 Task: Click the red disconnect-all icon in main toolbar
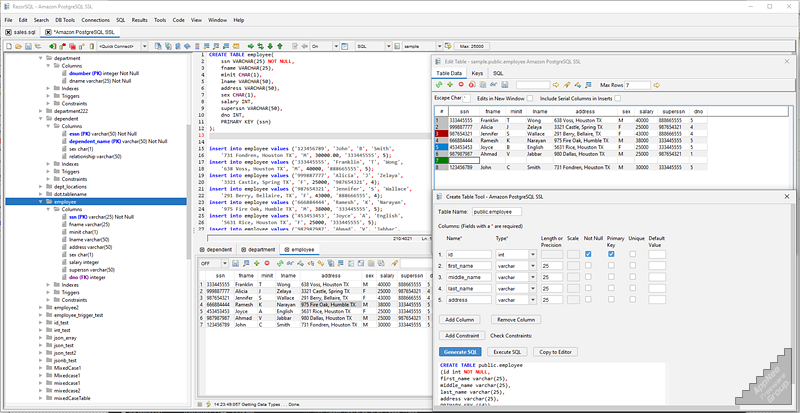72,46
